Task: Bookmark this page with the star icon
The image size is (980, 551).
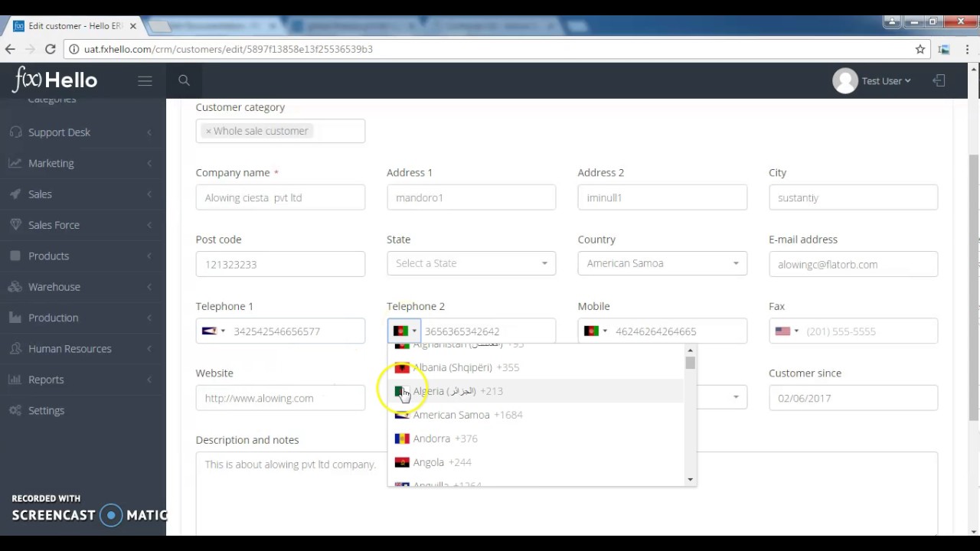Action: [x=920, y=49]
